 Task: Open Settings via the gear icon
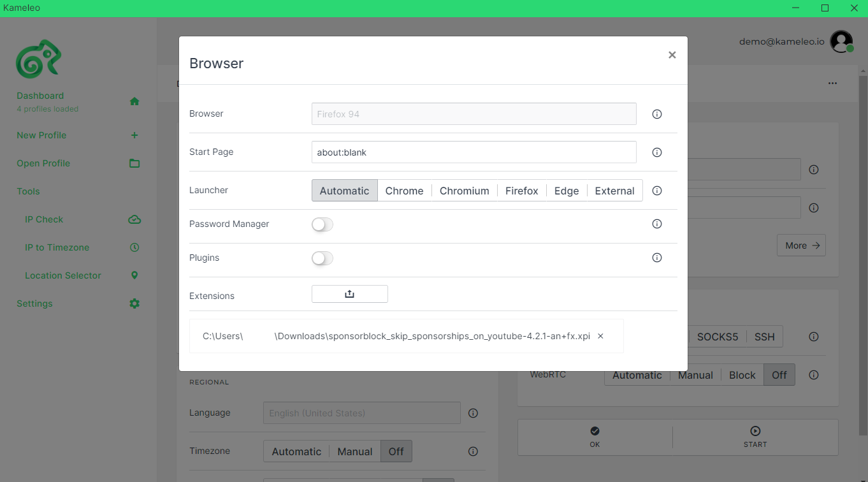pyautogui.click(x=134, y=303)
